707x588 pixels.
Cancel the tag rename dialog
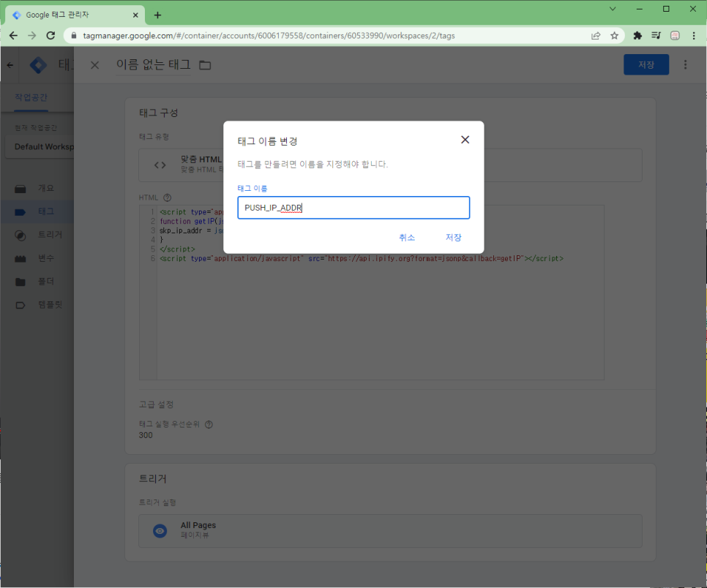coord(407,238)
